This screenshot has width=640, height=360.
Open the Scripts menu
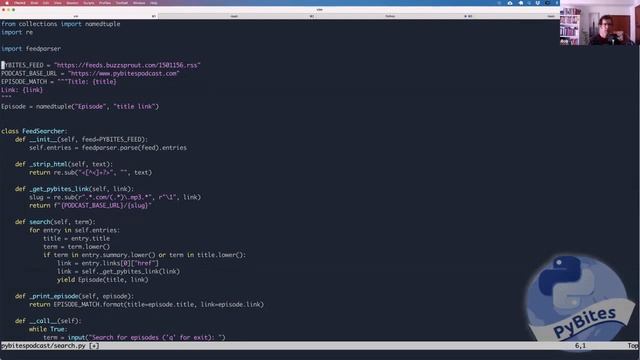click(89, 3)
